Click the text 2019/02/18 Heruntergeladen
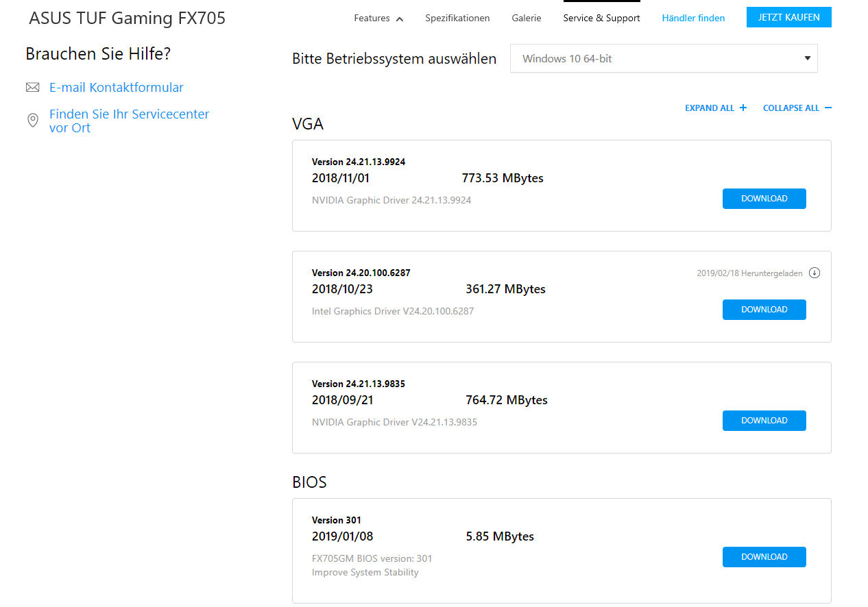The image size is (868, 607). (749, 273)
